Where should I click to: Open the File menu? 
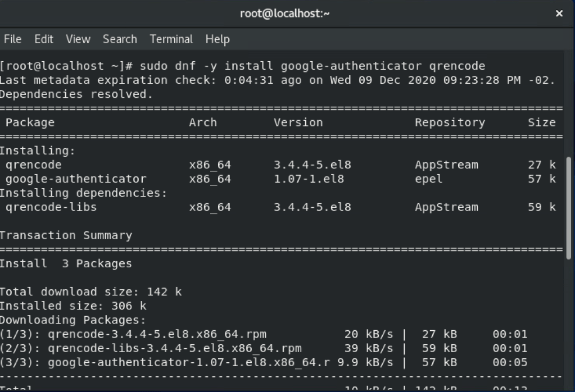pyautogui.click(x=12, y=39)
